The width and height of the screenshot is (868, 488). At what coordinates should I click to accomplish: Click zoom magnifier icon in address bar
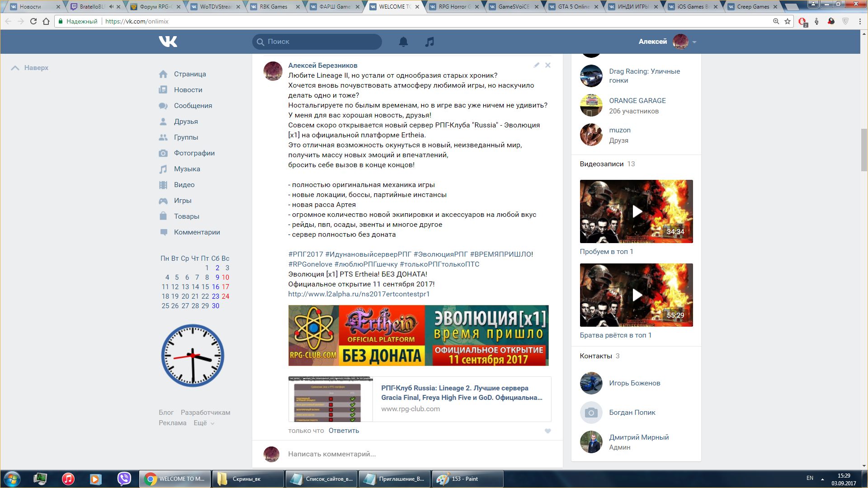point(776,21)
